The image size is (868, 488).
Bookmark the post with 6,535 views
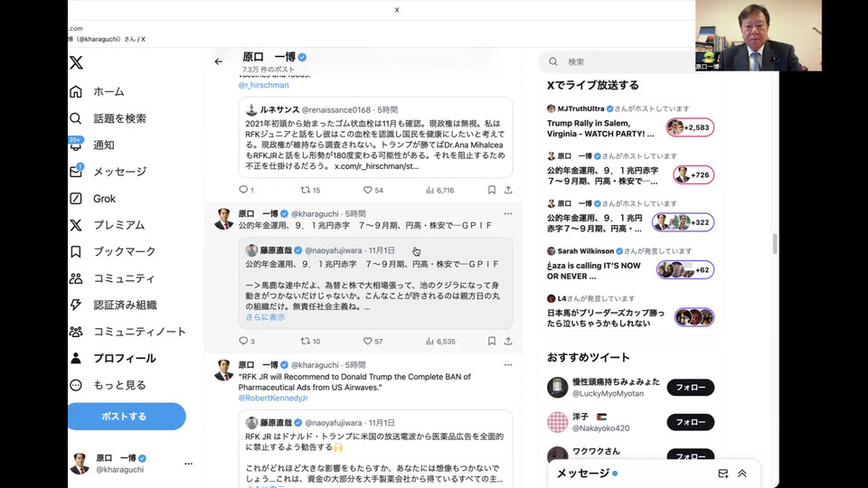492,341
